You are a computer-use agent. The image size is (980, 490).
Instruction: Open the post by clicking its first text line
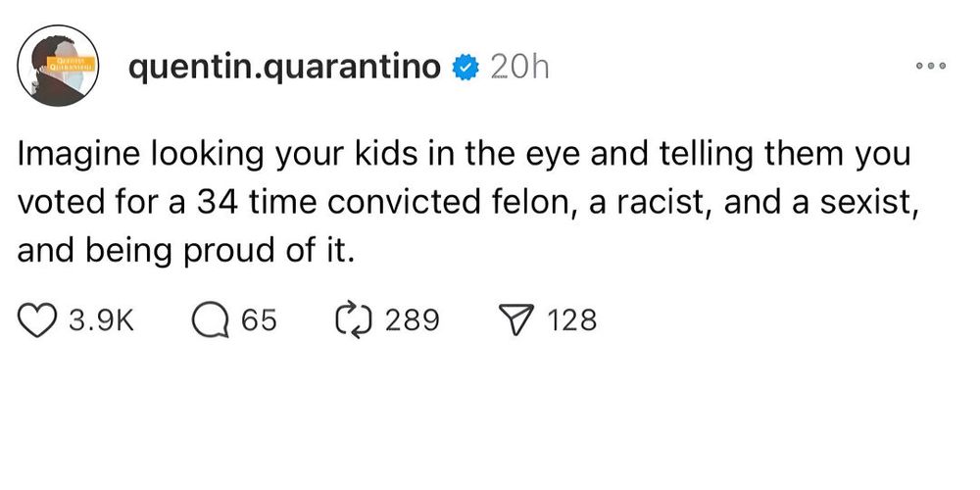[x=463, y=156]
